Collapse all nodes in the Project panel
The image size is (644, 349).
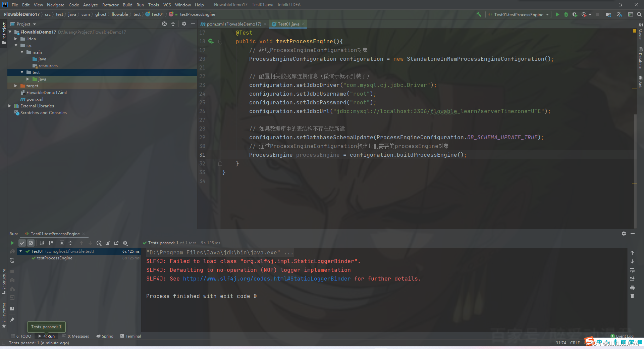pyautogui.click(x=173, y=24)
